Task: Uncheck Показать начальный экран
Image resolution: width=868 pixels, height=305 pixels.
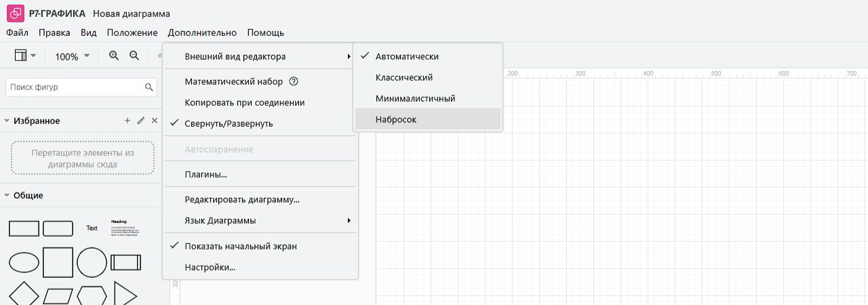Action: click(x=240, y=246)
